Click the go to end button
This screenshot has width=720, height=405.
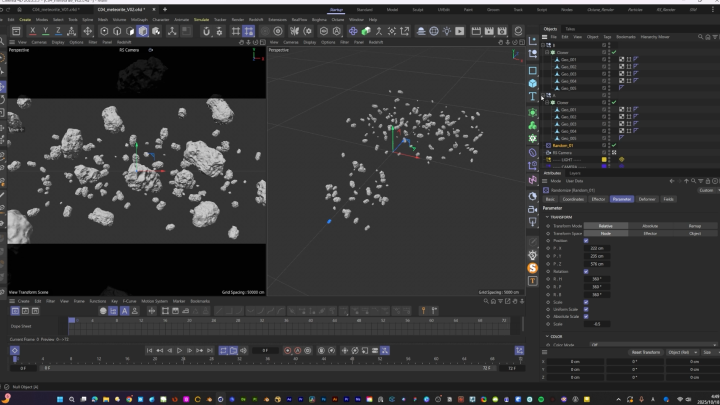pyautogui.click(x=210, y=351)
